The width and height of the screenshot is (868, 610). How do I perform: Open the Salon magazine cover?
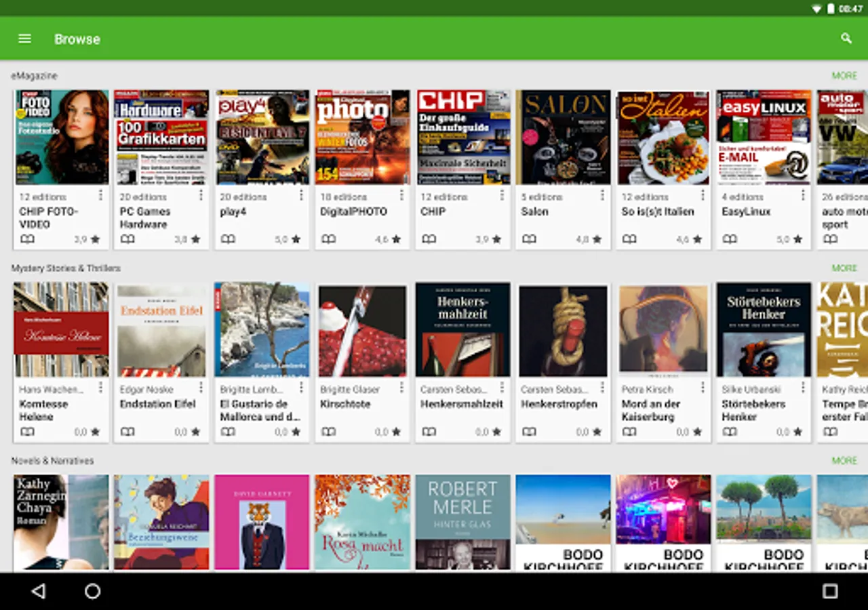click(563, 137)
